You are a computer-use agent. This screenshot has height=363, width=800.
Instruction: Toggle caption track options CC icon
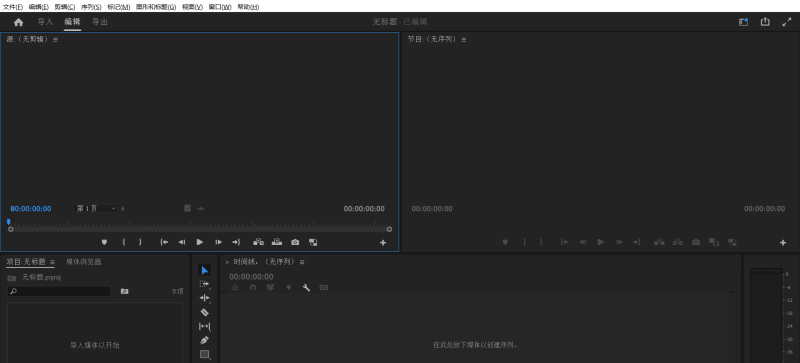(323, 287)
